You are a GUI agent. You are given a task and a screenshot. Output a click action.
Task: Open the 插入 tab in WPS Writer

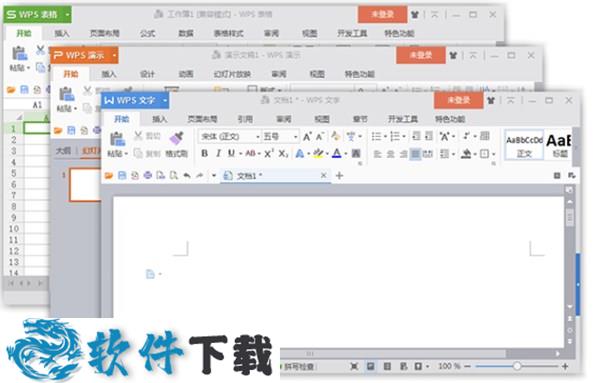(160, 119)
